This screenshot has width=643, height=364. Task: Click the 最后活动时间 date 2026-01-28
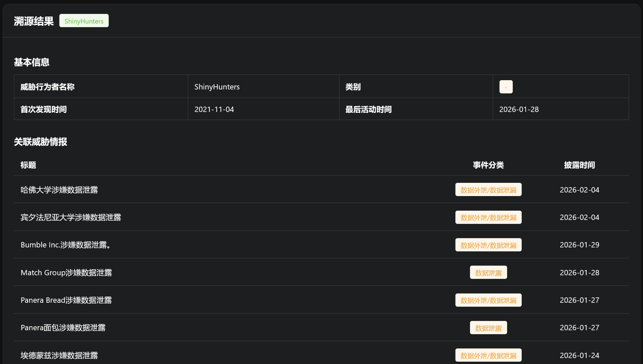pos(519,109)
